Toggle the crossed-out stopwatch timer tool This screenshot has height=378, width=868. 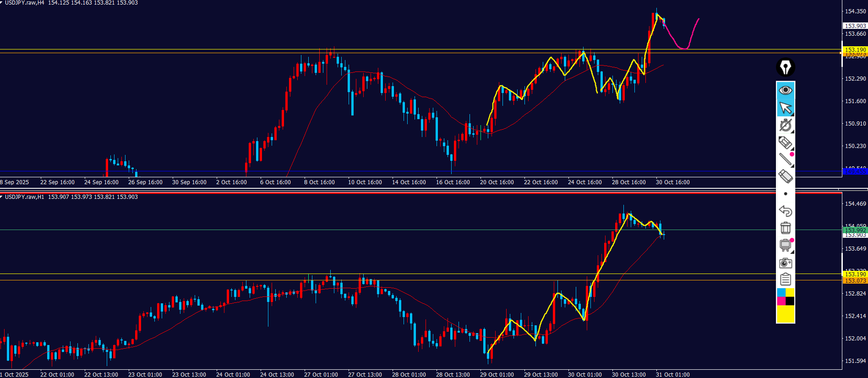tap(785, 125)
